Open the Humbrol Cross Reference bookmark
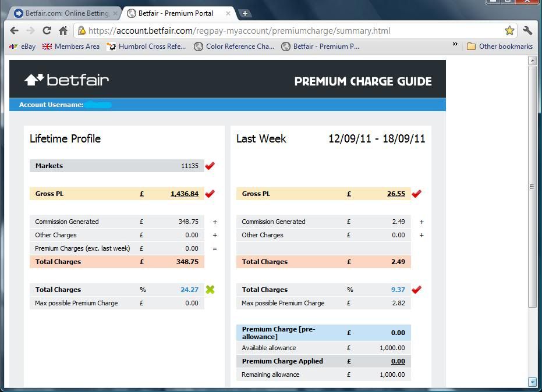542x392 pixels. [x=146, y=47]
